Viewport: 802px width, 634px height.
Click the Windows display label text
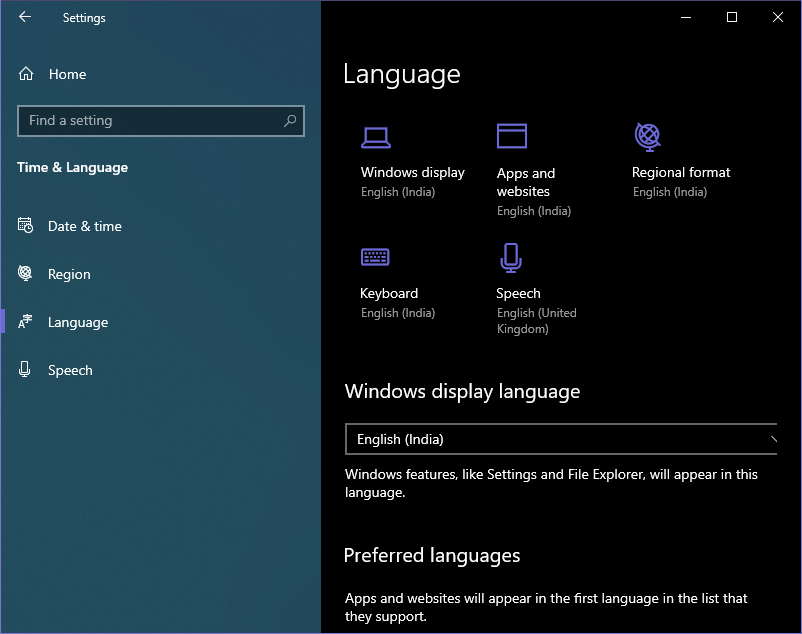coord(412,172)
